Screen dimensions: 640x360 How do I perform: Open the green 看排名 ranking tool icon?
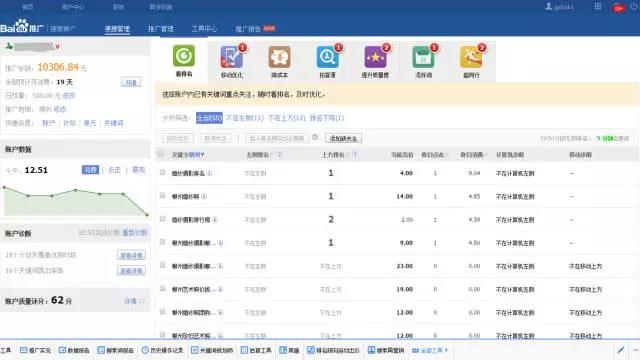pyautogui.click(x=184, y=56)
